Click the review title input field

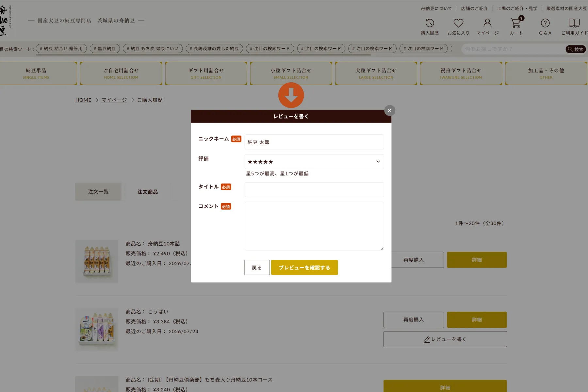pos(314,190)
